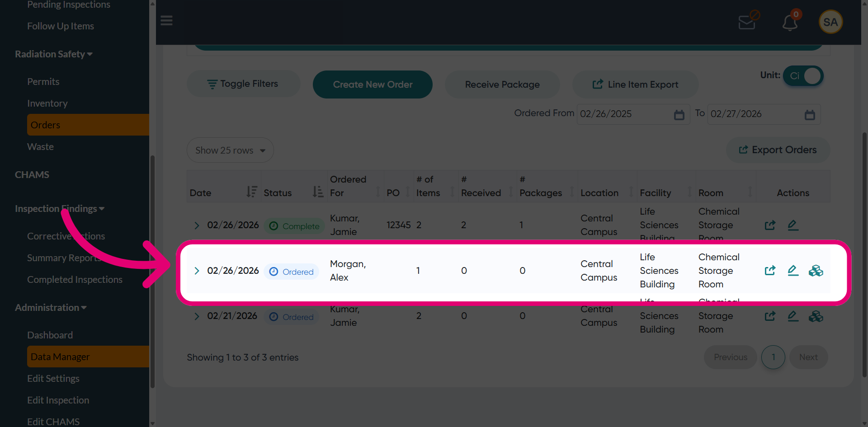Open the mail envelope icon in header

(x=748, y=21)
